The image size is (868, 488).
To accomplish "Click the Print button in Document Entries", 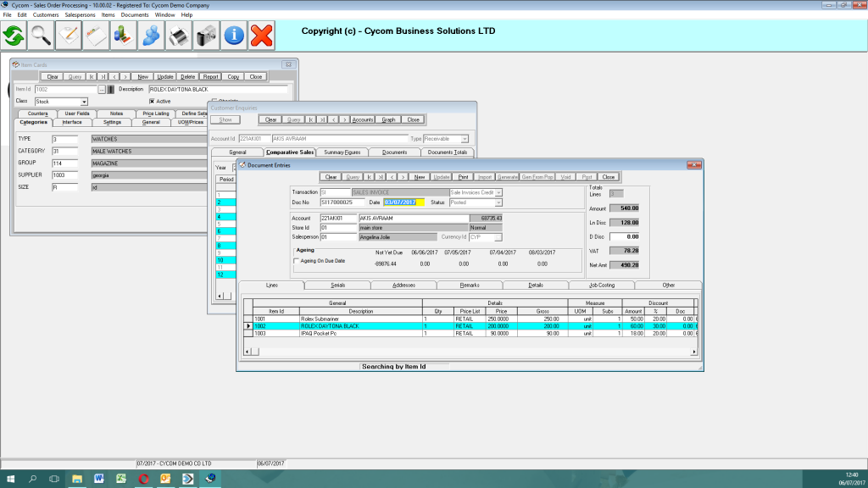I will 464,177.
